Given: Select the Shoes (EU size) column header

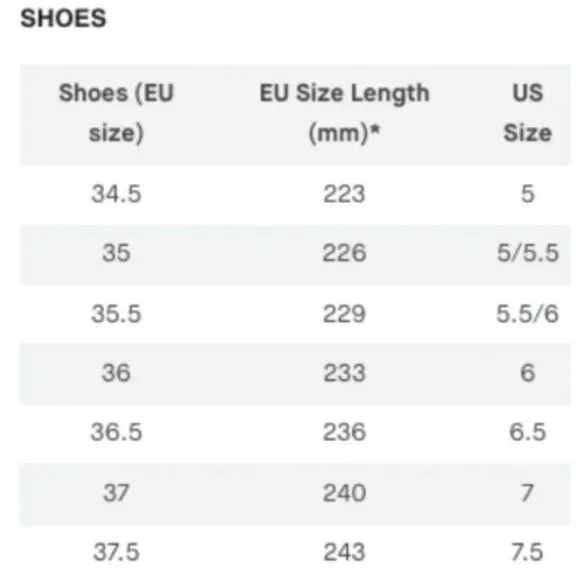Looking at the screenshot, I should point(116,113).
